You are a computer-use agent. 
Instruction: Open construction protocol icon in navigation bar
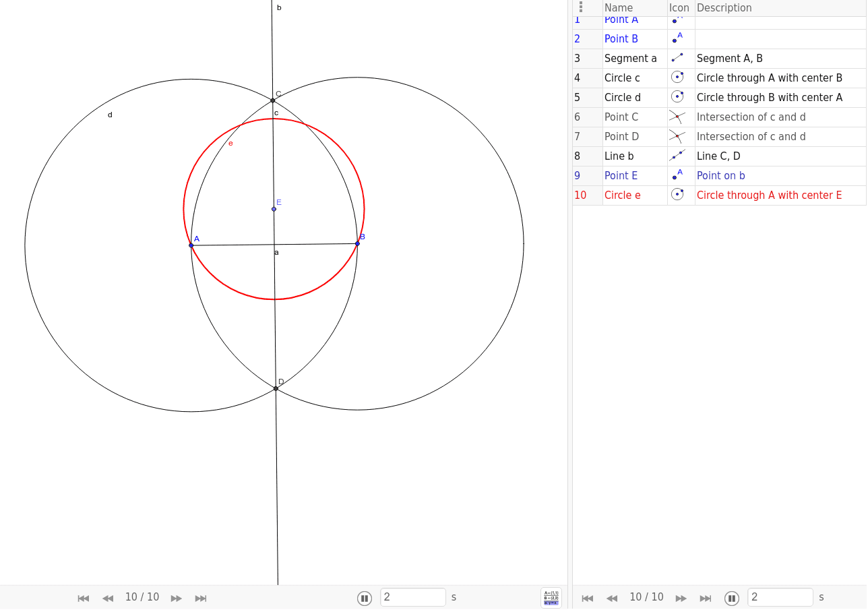551,598
